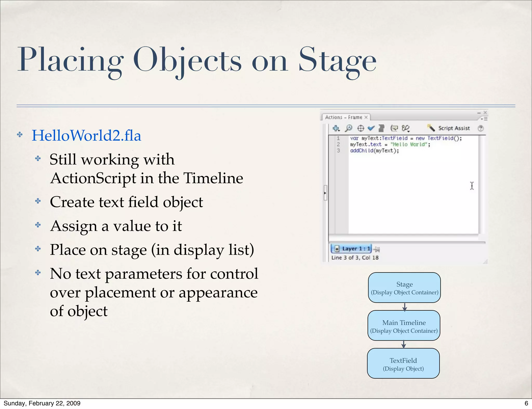Place cursor on addChild(myText) code line
The width and height of the screenshot is (532, 409).
[374, 151]
